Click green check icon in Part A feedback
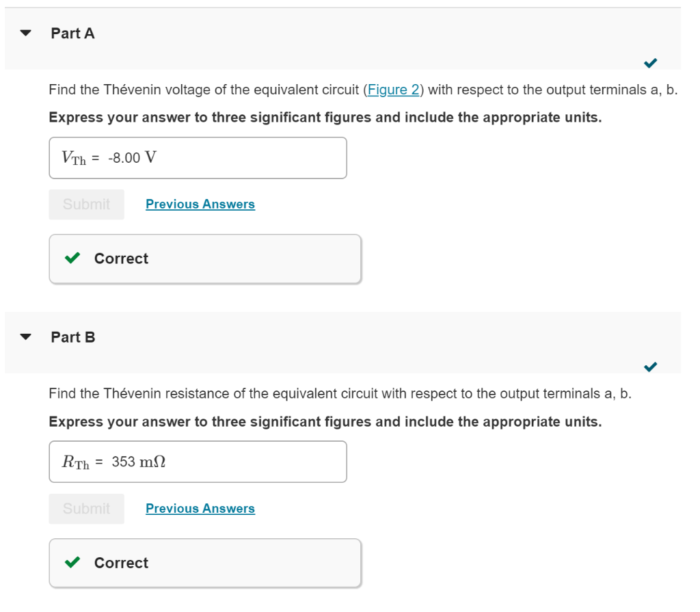Viewport: 700px width, 612px height. tap(72, 258)
